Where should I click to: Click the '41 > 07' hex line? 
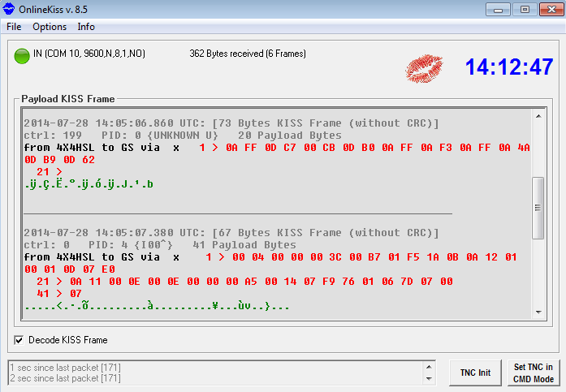pos(59,294)
